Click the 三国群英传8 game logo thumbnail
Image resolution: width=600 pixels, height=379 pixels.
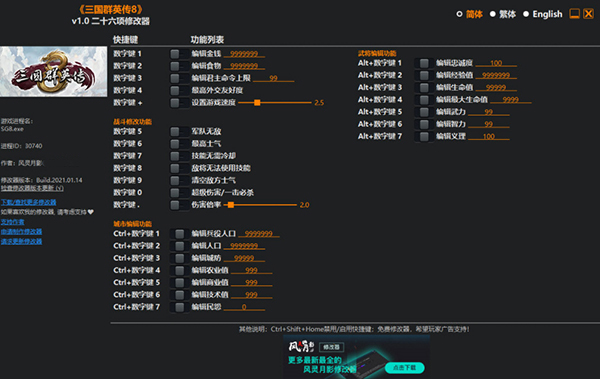point(54,72)
